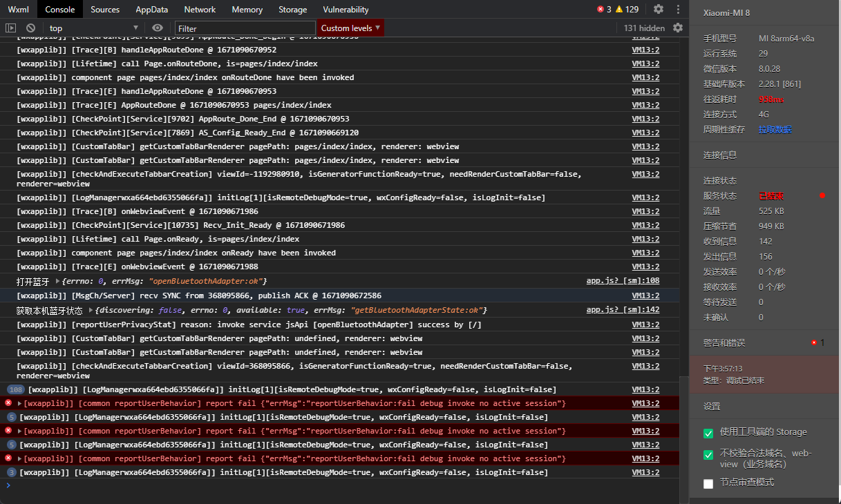The height and width of the screenshot is (504, 841).
Task: Expand the getBluetoothAdapterState:ok object
Action: click(x=91, y=311)
